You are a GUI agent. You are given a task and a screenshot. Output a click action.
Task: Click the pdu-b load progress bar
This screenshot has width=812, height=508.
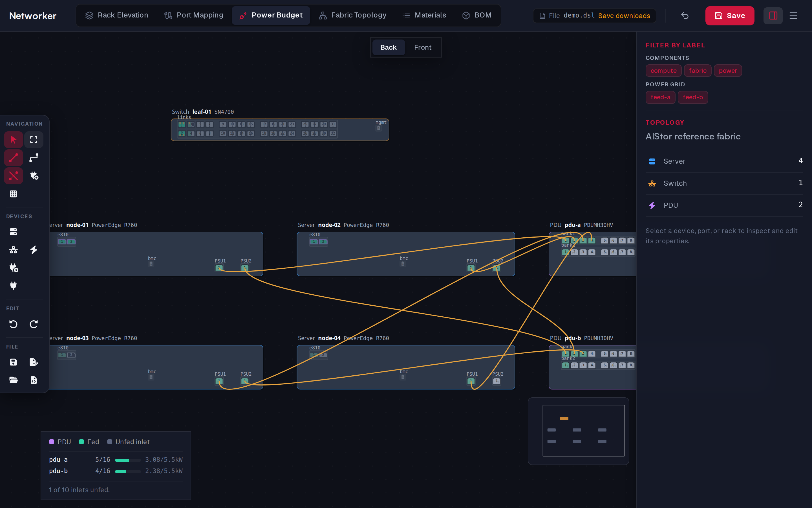(x=128, y=471)
